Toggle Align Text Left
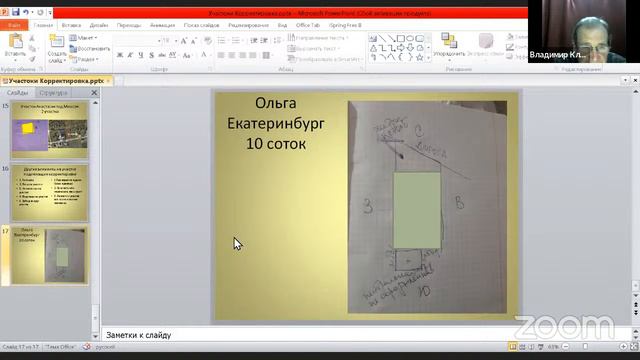Screen dimensions: 640x360 coord(221,55)
